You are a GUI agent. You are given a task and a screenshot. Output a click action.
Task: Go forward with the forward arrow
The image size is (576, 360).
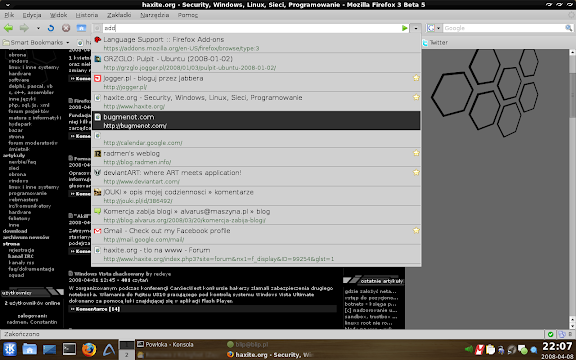coord(24,28)
